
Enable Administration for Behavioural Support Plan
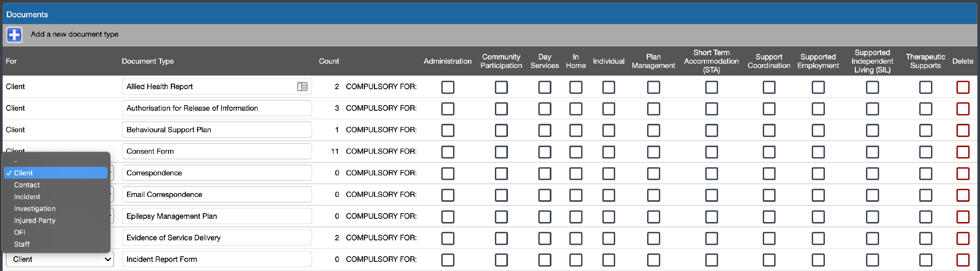click(x=448, y=130)
